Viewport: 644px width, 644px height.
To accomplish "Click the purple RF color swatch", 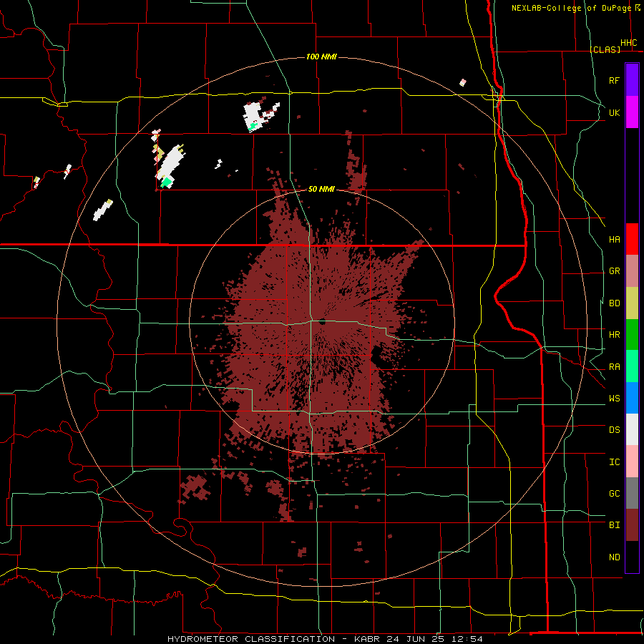I will 632,80.
